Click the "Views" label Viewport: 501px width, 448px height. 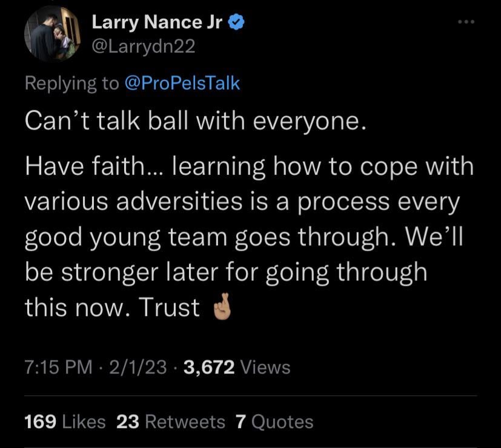click(265, 367)
